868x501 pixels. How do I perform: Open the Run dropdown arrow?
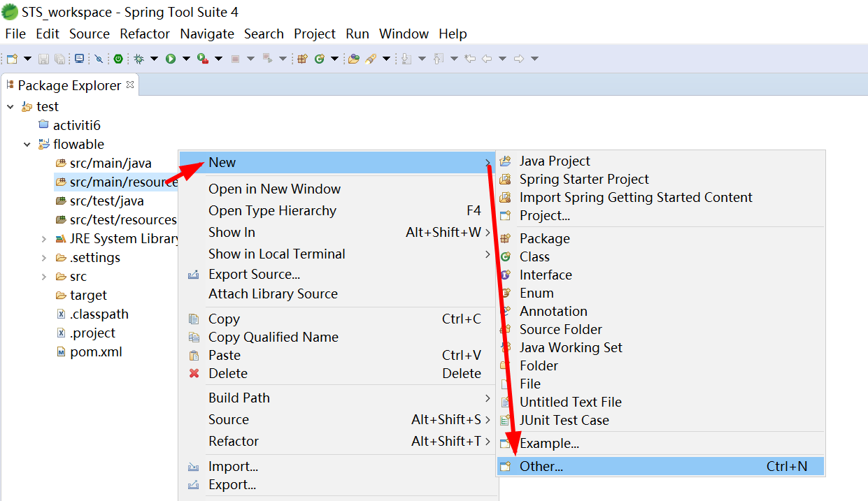pyautogui.click(x=186, y=59)
